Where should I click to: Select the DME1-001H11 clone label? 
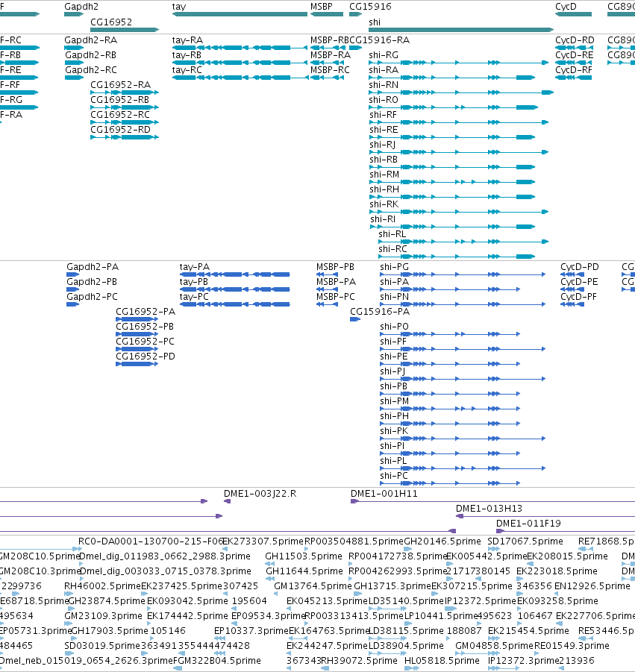point(384,494)
